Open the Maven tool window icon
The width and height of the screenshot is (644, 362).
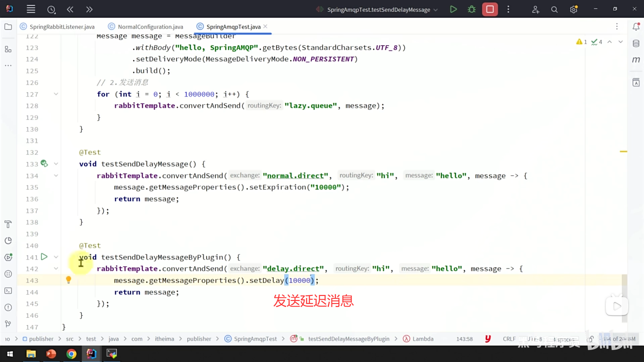[636, 60]
